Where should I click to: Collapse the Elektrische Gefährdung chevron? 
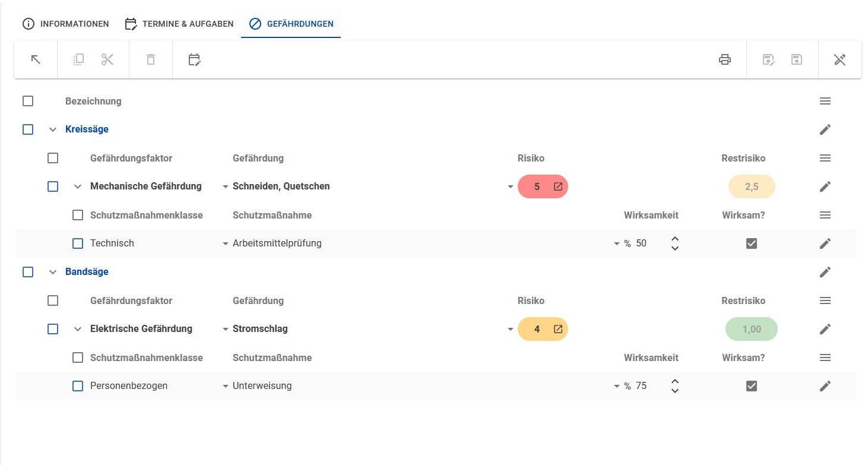tap(78, 329)
